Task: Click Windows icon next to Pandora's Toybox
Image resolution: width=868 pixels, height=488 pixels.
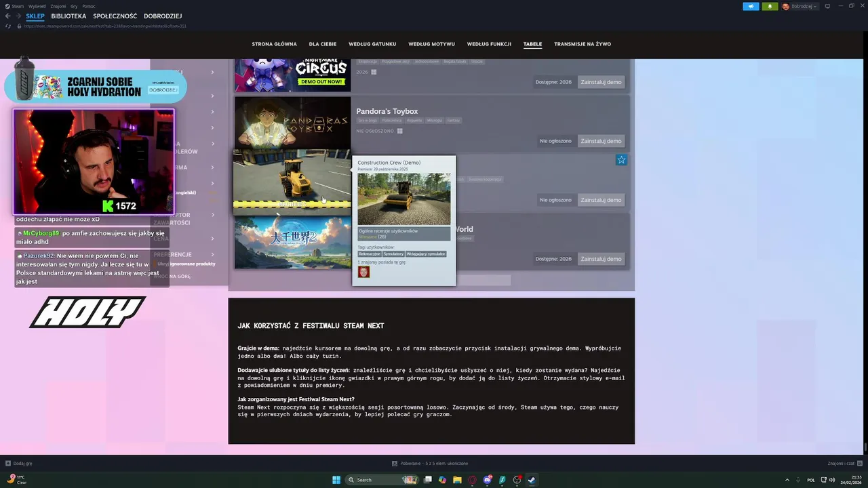Action: [x=400, y=131]
